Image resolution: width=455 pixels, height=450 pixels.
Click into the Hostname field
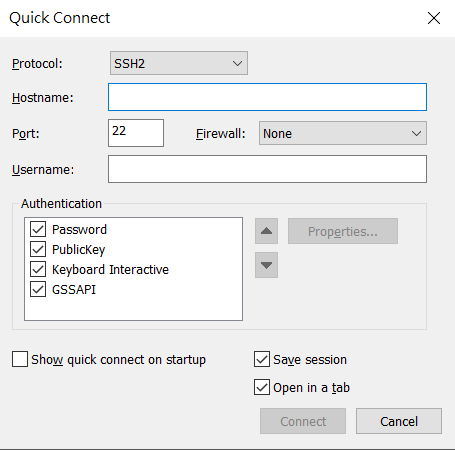click(x=267, y=97)
